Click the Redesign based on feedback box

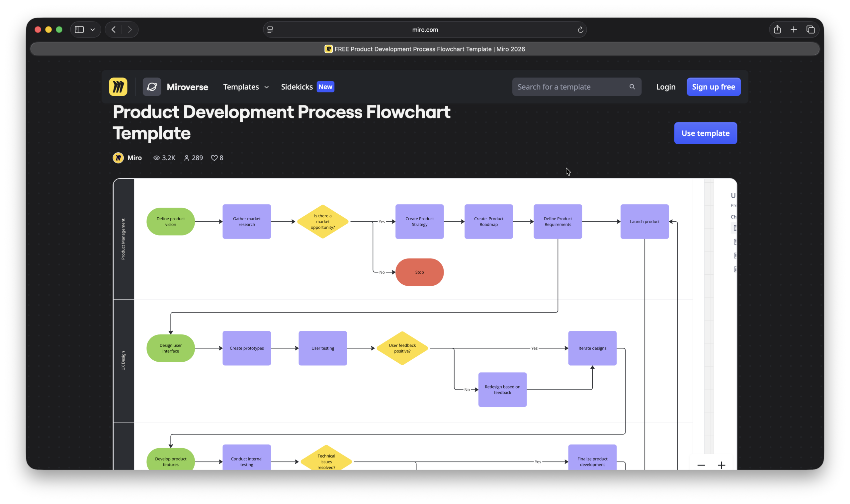tap(502, 390)
